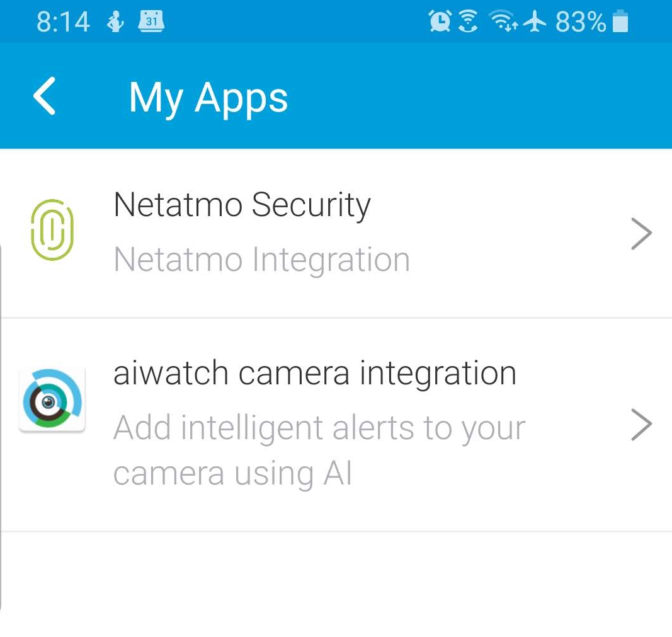Tap the battery status icon
672x637 pixels.
point(620,21)
